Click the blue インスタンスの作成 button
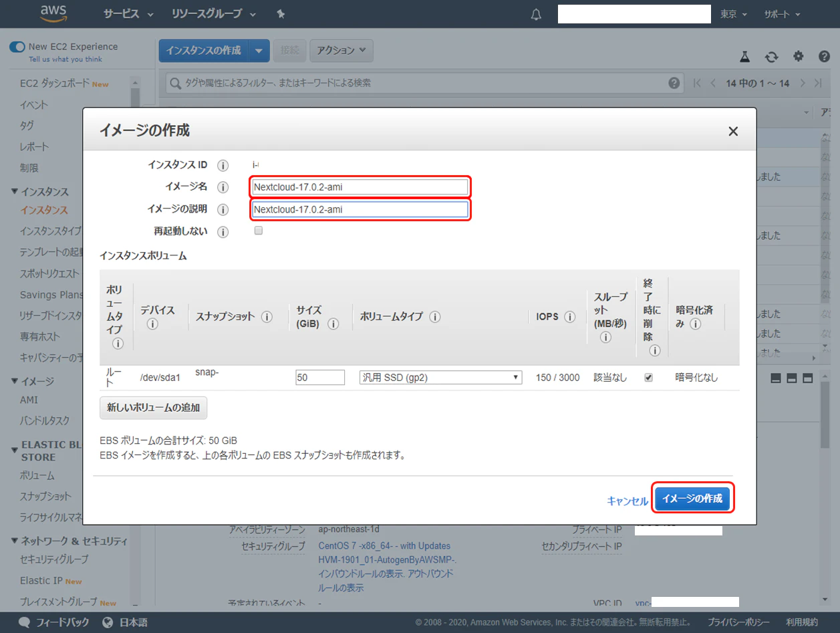Viewport: 840px width, 633px height. coord(204,51)
